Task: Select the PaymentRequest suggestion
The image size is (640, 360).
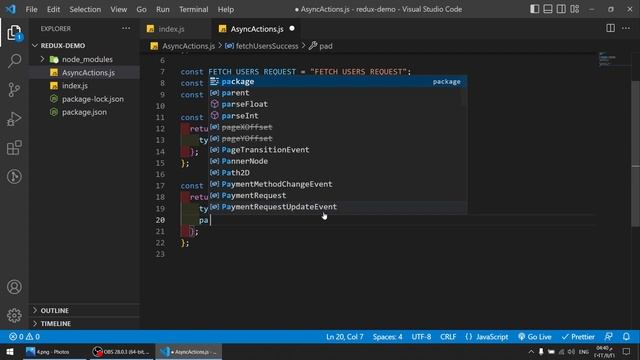Action: coord(338,196)
